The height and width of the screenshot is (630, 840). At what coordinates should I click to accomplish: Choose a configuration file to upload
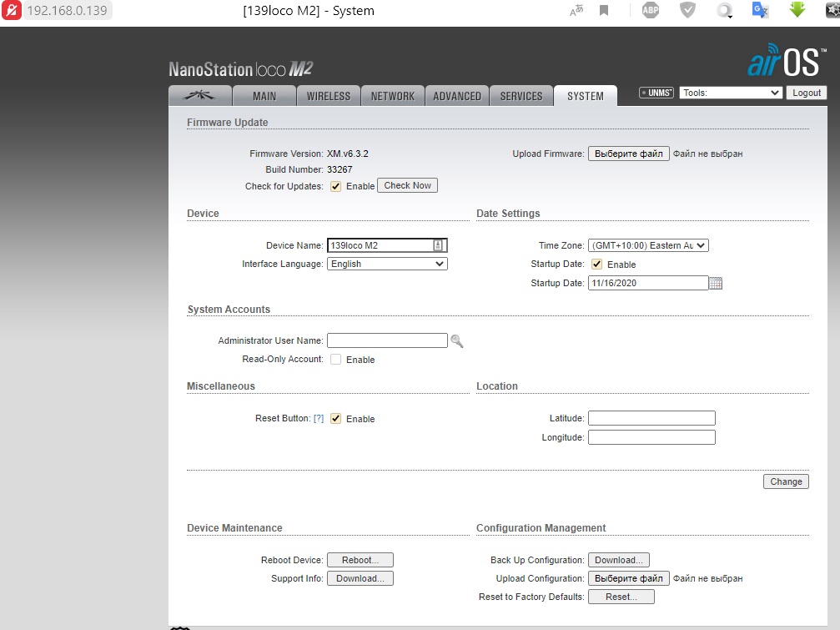tap(628, 578)
